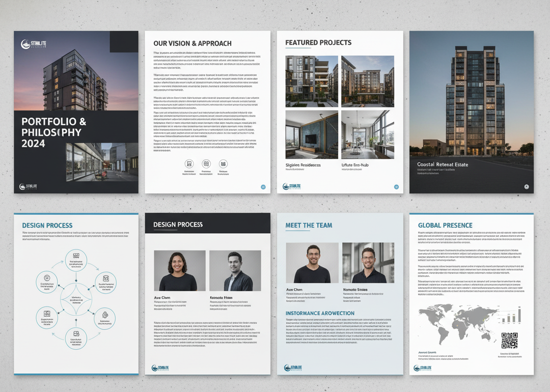Click the logo at top of cover page
Viewport: 550px width, 392px height.
click(34, 45)
